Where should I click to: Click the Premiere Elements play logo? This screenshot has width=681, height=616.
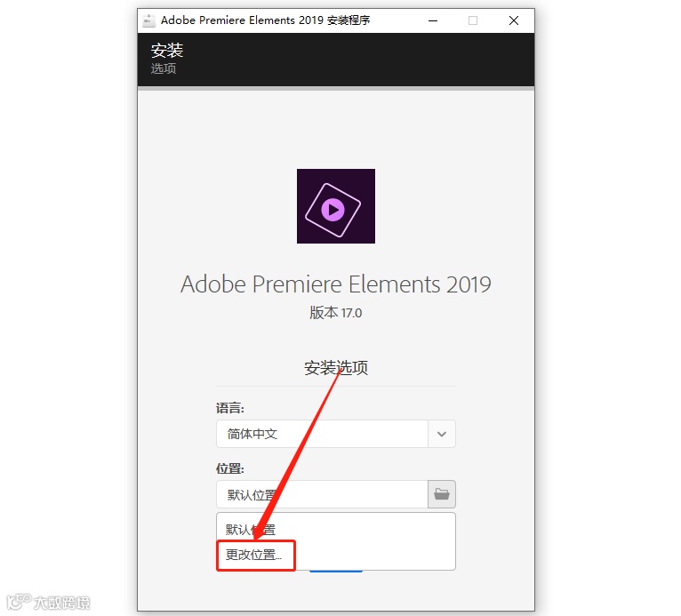pyautogui.click(x=336, y=206)
